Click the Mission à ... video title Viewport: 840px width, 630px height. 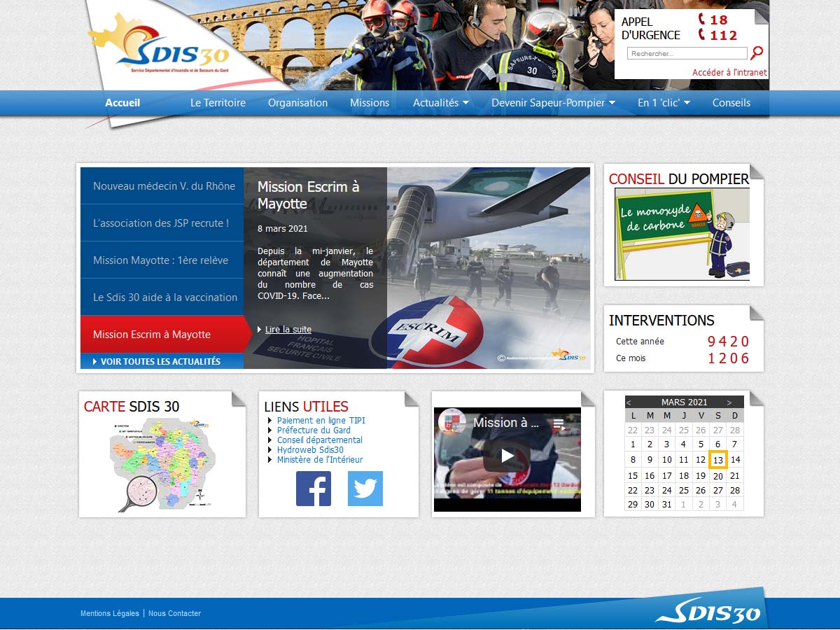tap(506, 423)
